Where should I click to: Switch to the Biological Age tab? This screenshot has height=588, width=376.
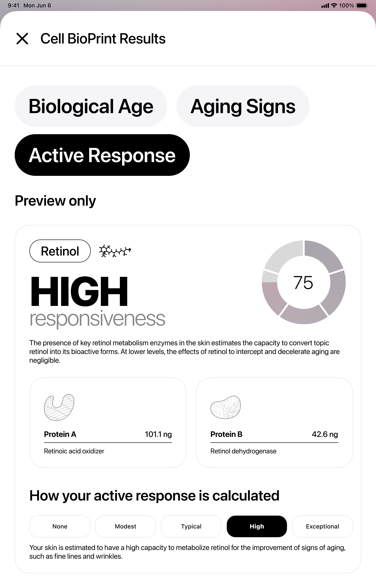(91, 106)
